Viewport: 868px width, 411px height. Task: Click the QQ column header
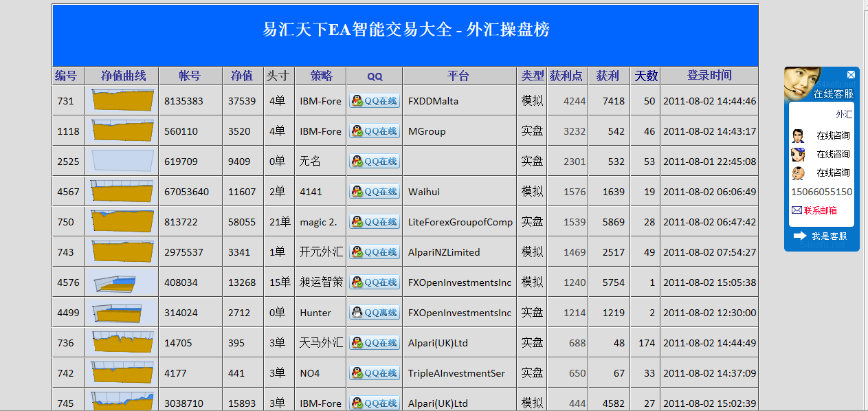click(x=375, y=76)
